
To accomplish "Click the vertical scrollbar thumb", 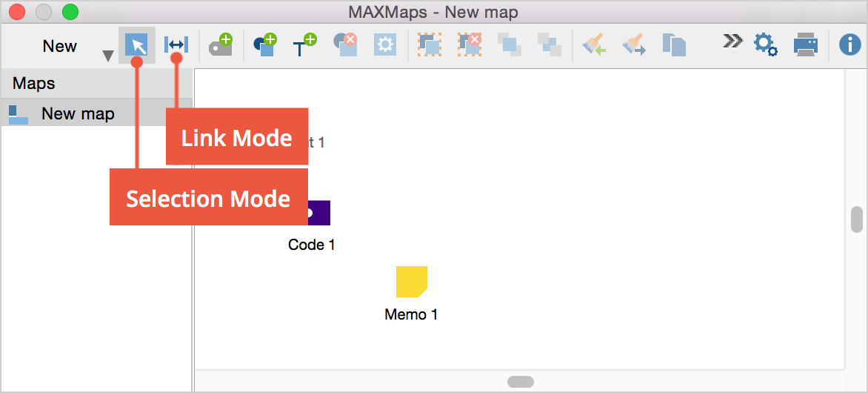I will click(x=856, y=219).
